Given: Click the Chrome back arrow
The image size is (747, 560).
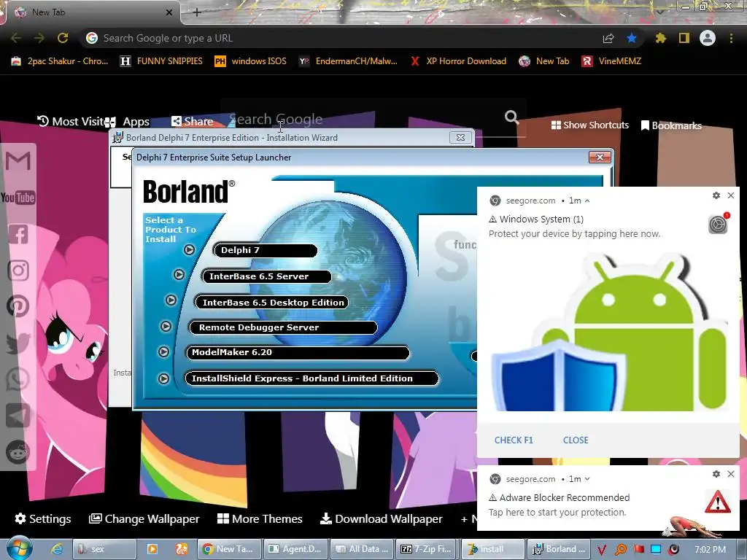Looking at the screenshot, I should pos(16,38).
